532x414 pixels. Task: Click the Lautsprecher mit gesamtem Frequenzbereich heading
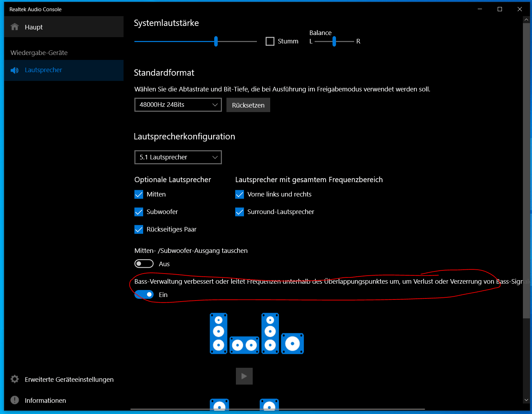[x=309, y=180]
